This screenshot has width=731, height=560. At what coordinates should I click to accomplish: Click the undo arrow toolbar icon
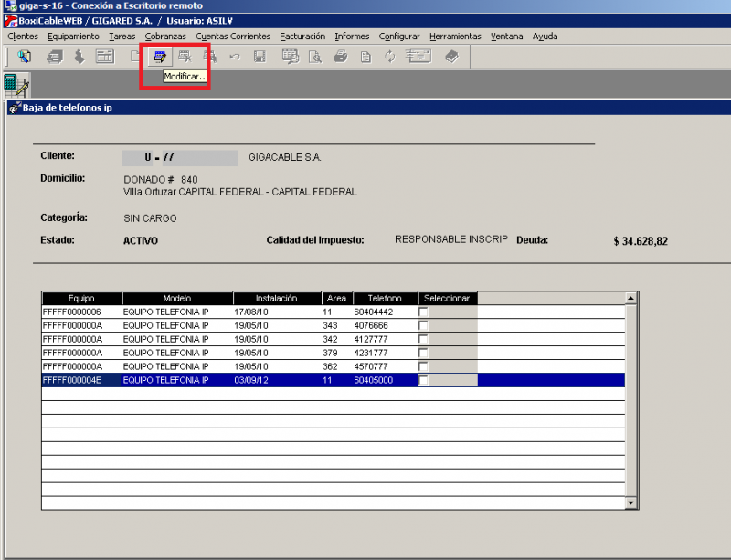point(235,57)
